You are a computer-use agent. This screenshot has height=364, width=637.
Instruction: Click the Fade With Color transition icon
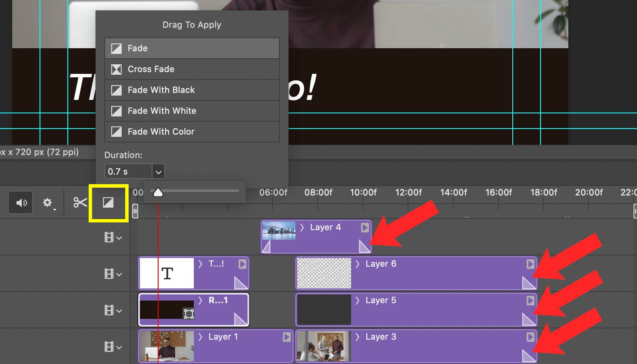pyautogui.click(x=116, y=132)
